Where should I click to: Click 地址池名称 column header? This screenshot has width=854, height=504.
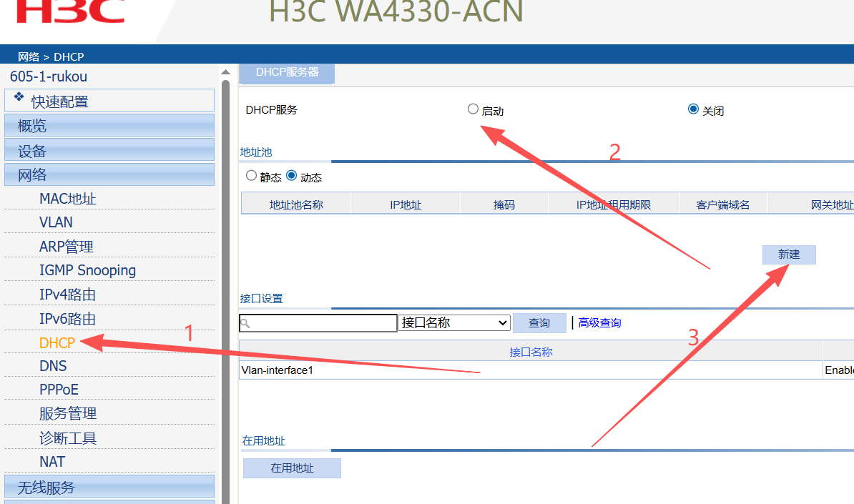point(296,204)
